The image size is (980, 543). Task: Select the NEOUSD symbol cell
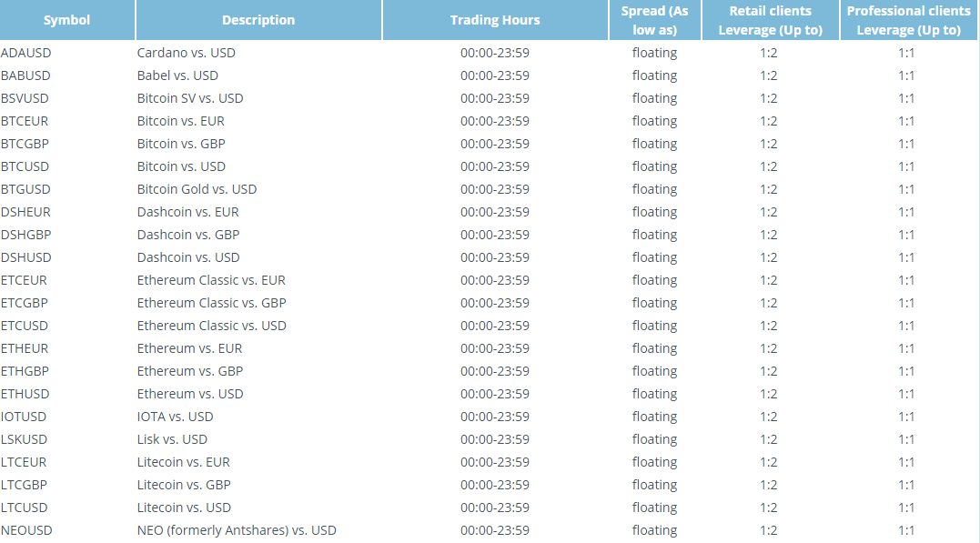pos(26,530)
